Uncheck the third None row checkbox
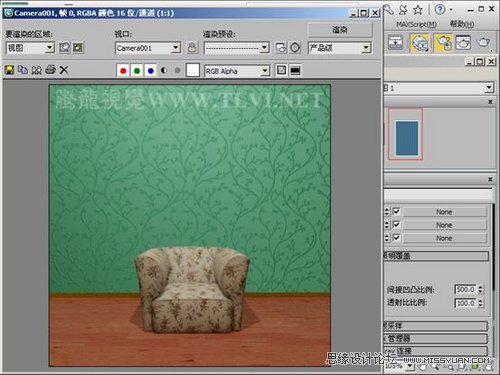 [x=396, y=237]
